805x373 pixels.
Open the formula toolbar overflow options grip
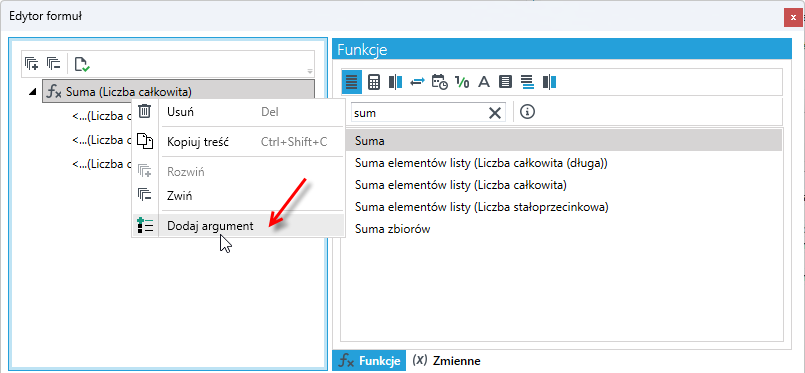coord(310,71)
